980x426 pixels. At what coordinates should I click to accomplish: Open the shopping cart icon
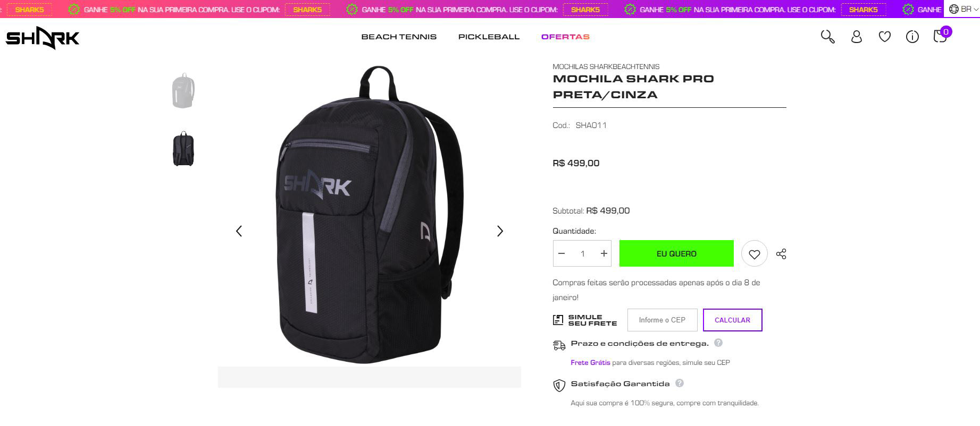pos(940,36)
